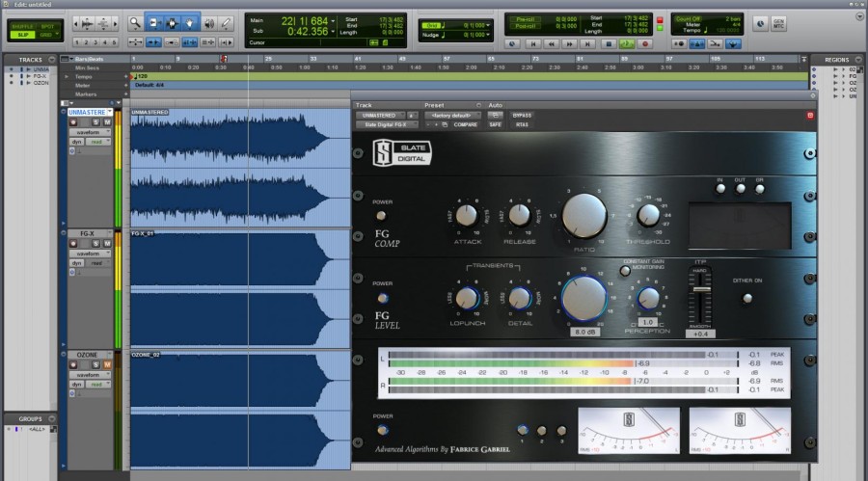Select the Scrubber speaker tool

[x=209, y=23]
